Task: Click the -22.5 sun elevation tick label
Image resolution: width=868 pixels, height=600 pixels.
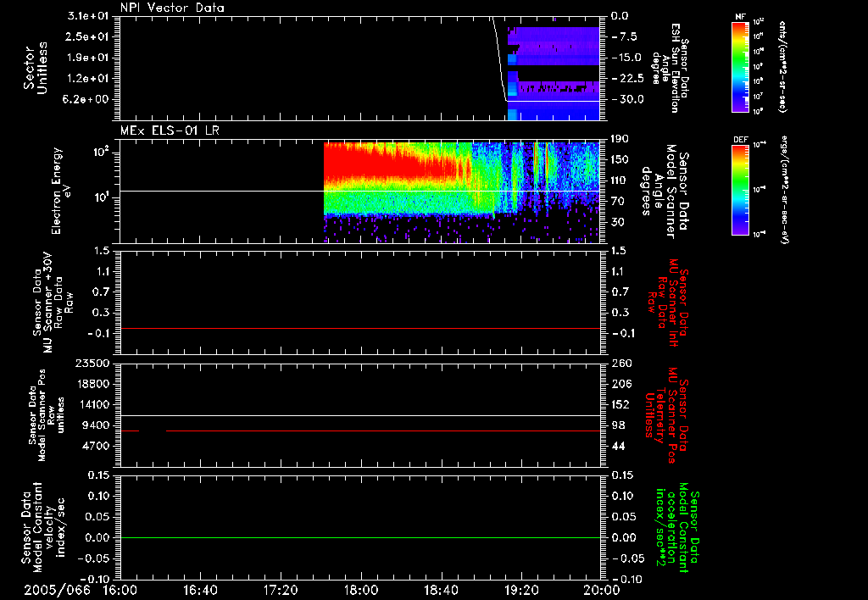Action: click(628, 79)
